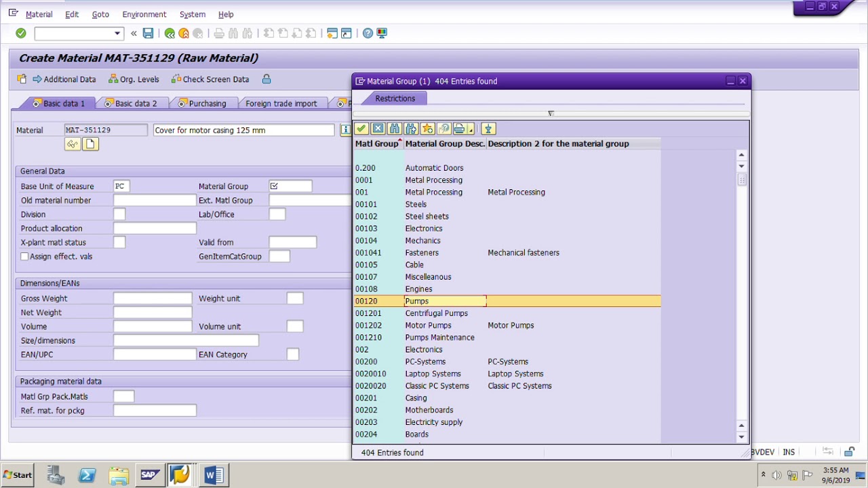868x488 pixels.
Task: Select row 001041 Fasteners
Action: click(x=507, y=253)
